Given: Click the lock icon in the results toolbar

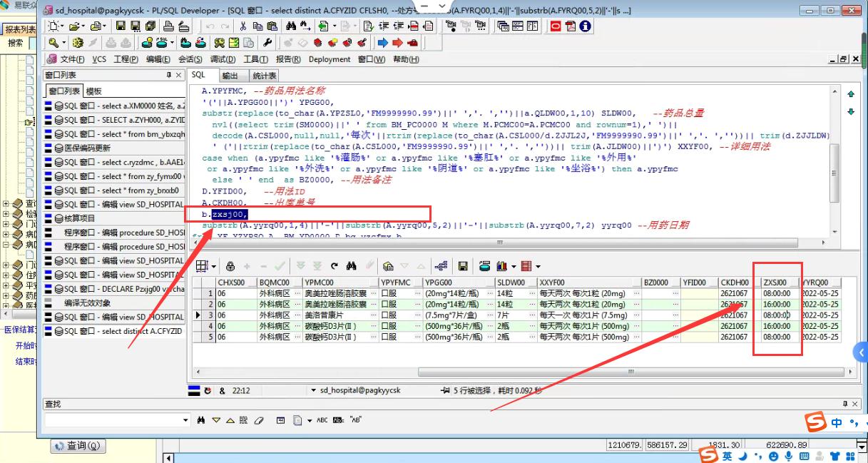Looking at the screenshot, I should [x=230, y=266].
